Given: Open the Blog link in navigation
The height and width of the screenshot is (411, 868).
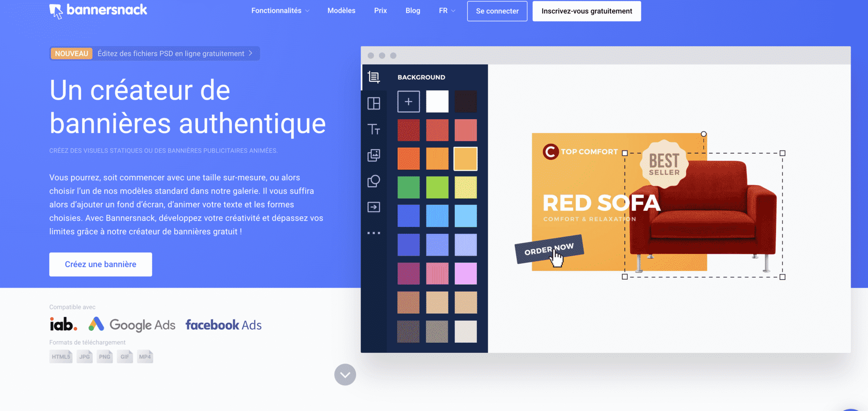Looking at the screenshot, I should pyautogui.click(x=412, y=11).
